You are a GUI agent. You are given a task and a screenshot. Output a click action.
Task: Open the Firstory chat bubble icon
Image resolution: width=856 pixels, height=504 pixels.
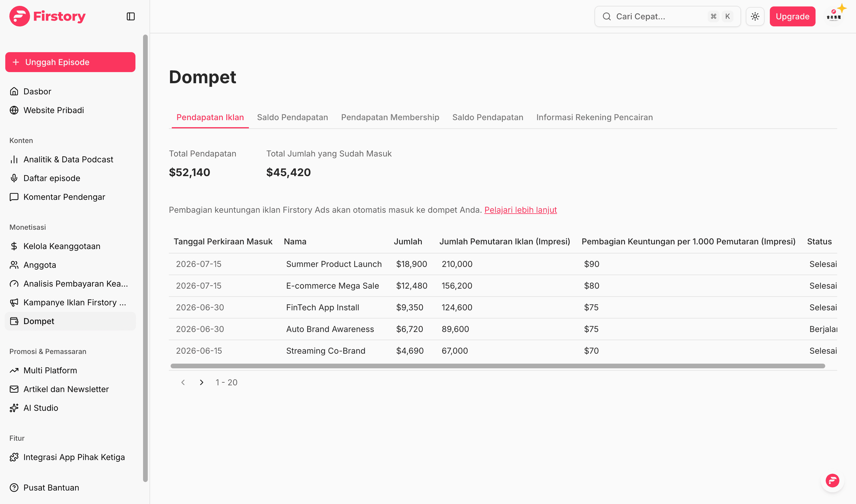(x=832, y=480)
